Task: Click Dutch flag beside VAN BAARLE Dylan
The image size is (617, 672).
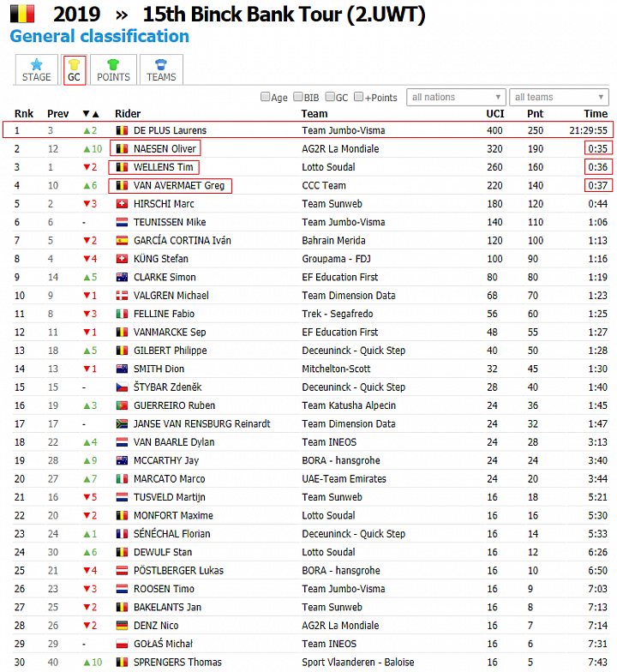Action: pyautogui.click(x=122, y=442)
